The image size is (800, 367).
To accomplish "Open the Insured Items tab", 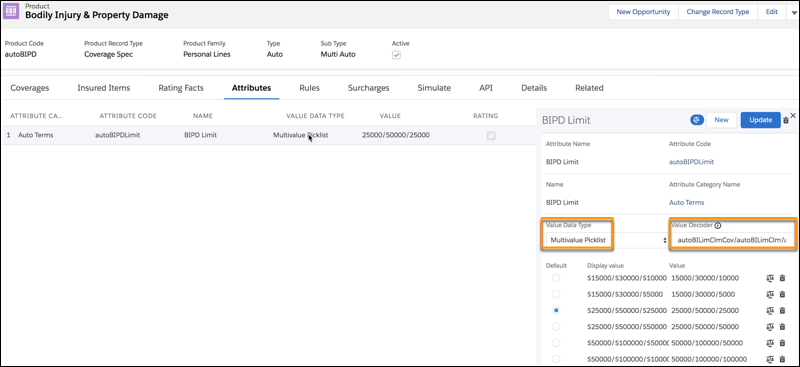I will pyautogui.click(x=104, y=88).
